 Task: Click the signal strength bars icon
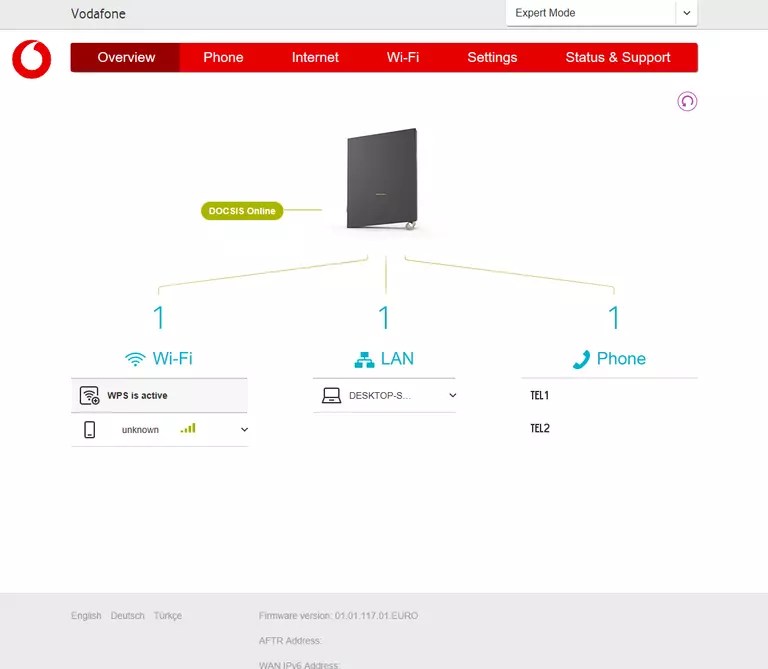pos(188,429)
